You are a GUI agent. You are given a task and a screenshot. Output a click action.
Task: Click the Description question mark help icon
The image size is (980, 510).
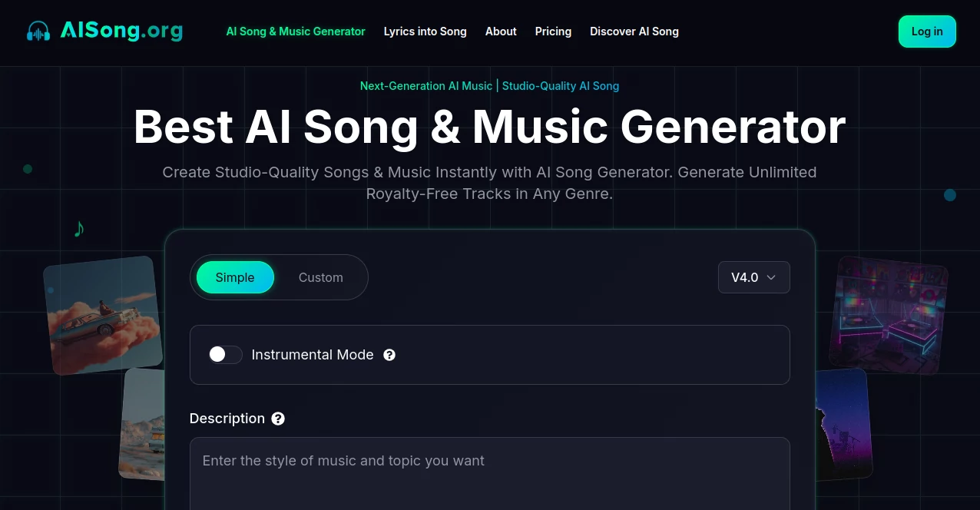pyautogui.click(x=278, y=419)
